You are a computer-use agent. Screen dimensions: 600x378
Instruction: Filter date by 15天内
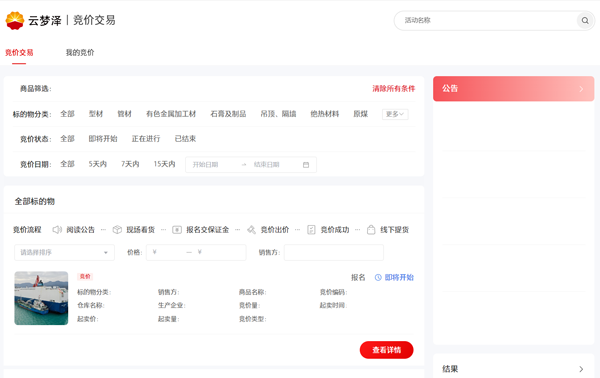click(164, 164)
